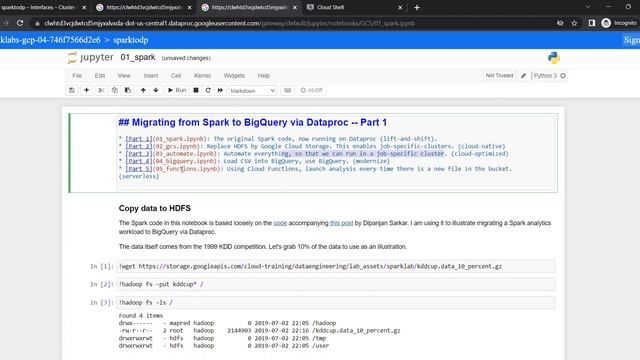Open the 'code' hyperlink
Screen dimensions: 640x360
(280, 223)
